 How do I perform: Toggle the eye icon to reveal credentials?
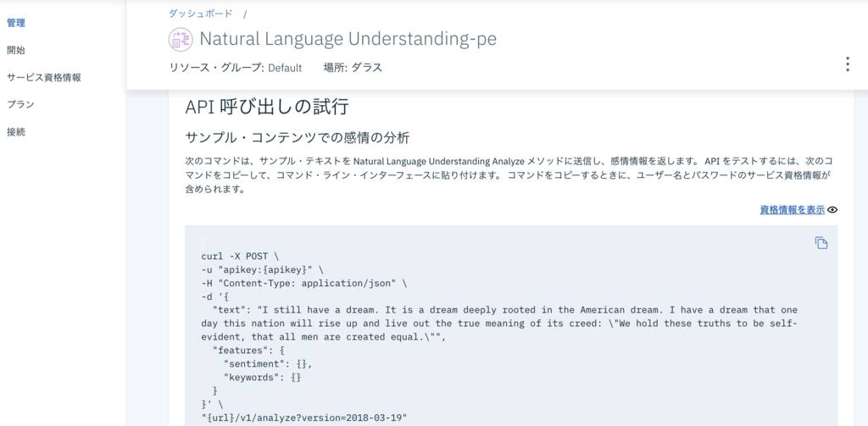[x=832, y=210]
